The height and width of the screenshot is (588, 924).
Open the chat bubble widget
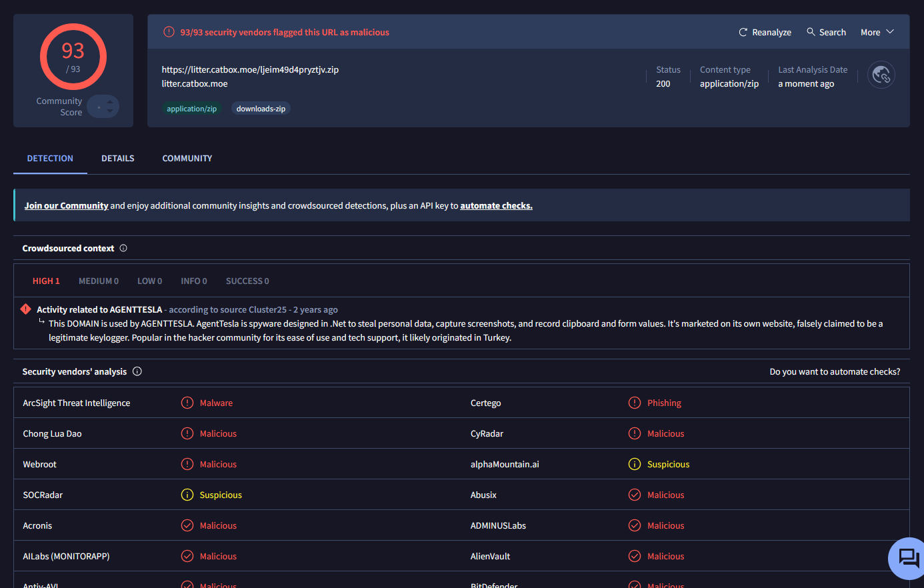pyautogui.click(x=908, y=558)
